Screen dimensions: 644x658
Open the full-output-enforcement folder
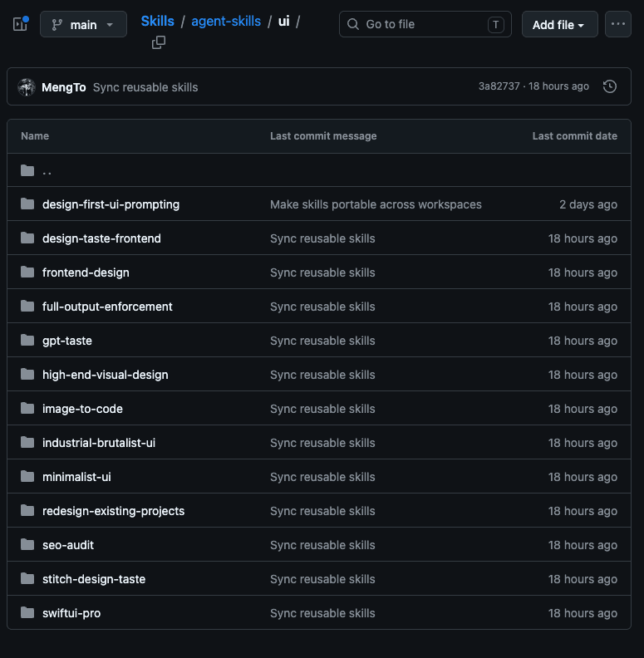107,307
